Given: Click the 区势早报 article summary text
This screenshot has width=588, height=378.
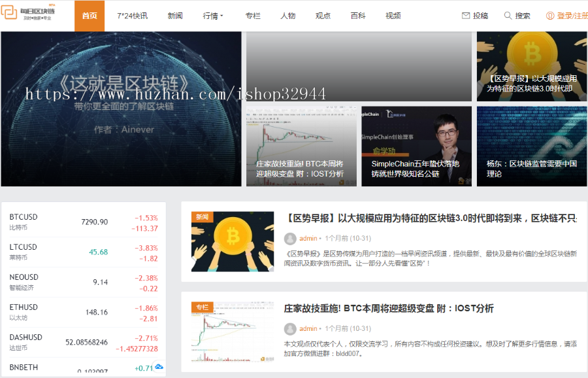Looking at the screenshot, I should click(x=431, y=258).
